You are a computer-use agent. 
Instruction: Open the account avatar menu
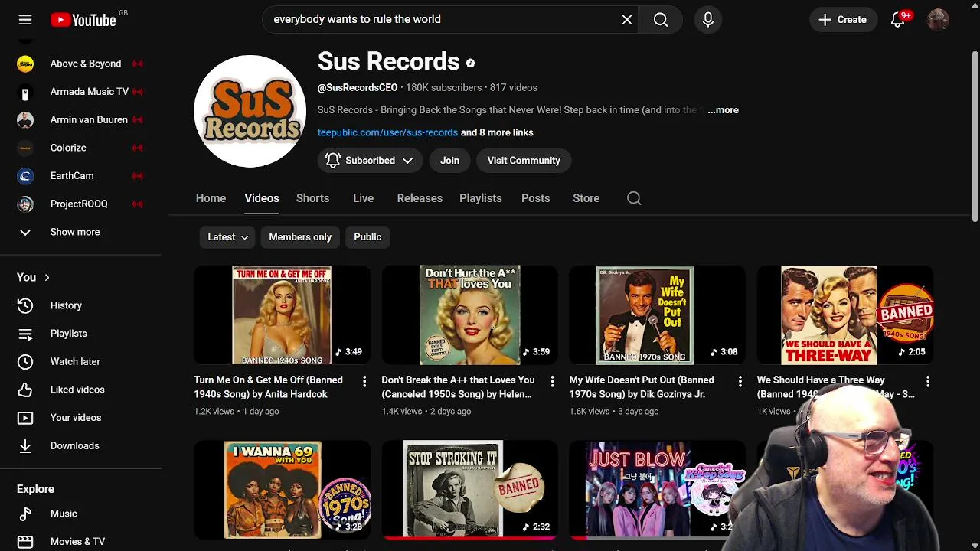tap(938, 20)
